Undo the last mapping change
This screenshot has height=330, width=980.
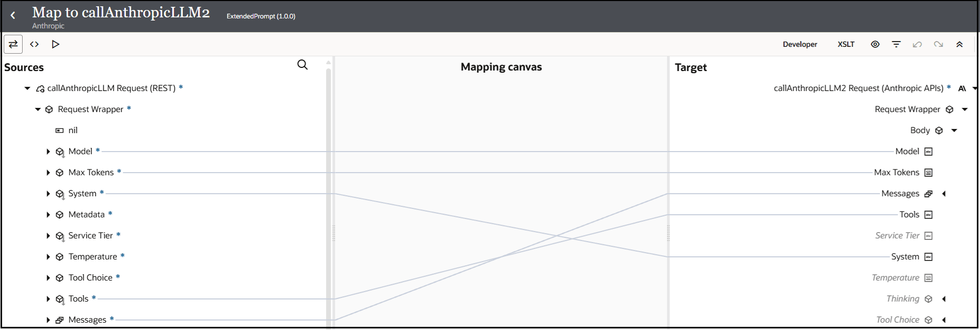point(917,44)
